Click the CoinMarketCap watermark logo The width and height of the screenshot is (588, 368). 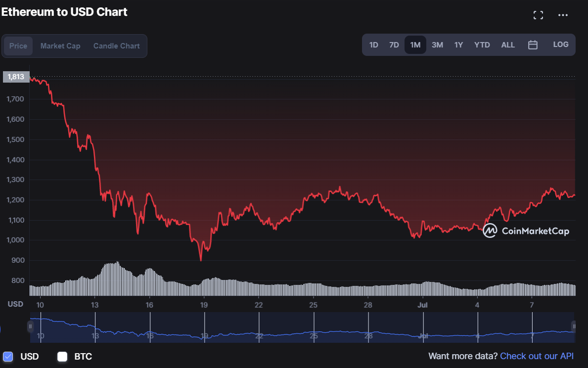(526, 230)
